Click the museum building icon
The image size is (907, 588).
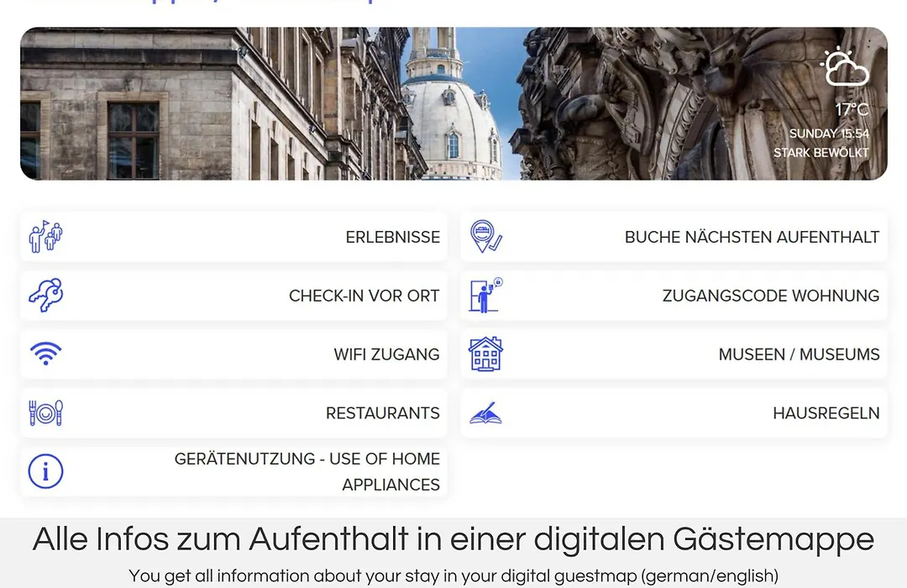click(486, 354)
